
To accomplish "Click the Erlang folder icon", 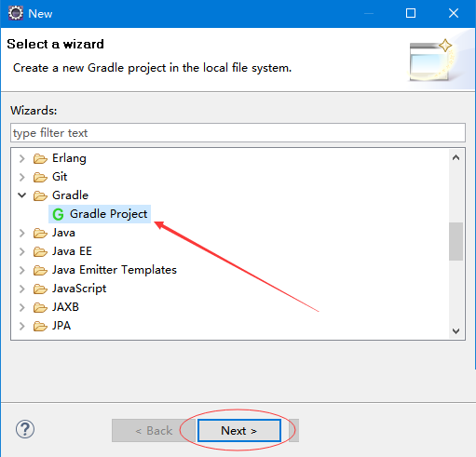I will [x=40, y=158].
